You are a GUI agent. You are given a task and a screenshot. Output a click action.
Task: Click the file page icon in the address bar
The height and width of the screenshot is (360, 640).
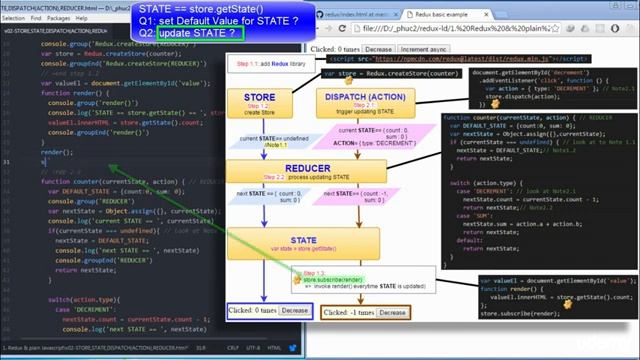coord(357,29)
